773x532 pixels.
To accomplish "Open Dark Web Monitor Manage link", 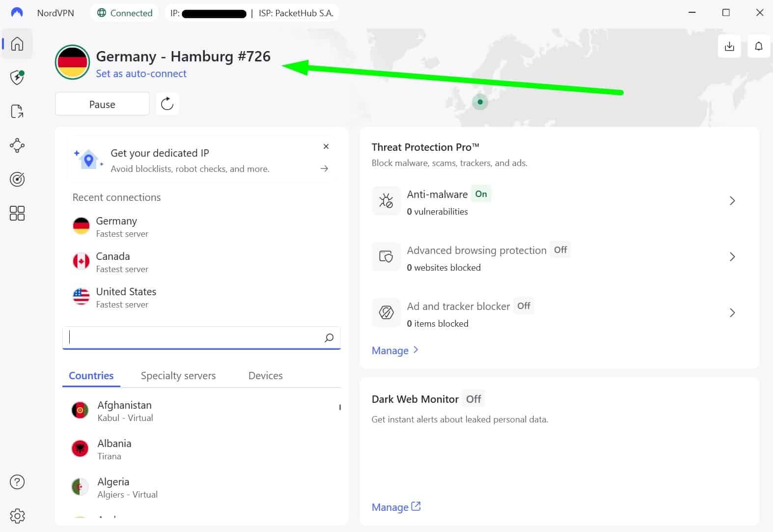I will click(396, 507).
